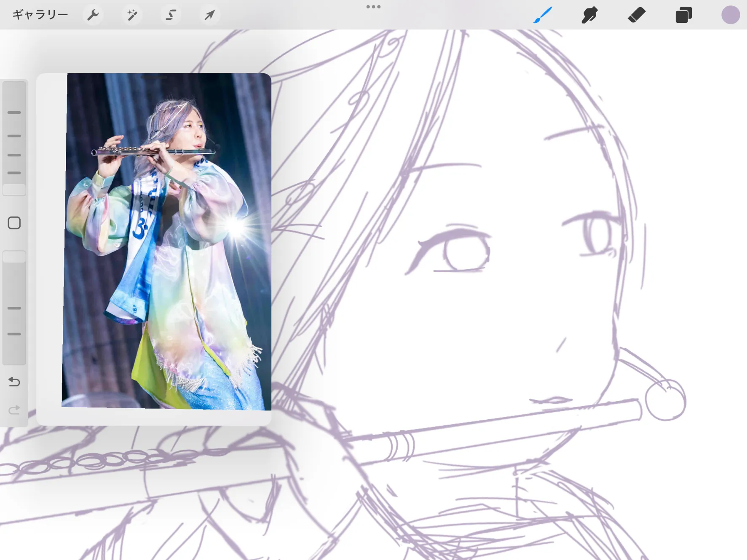
Task: Undo the last stroke
Action: (x=14, y=382)
